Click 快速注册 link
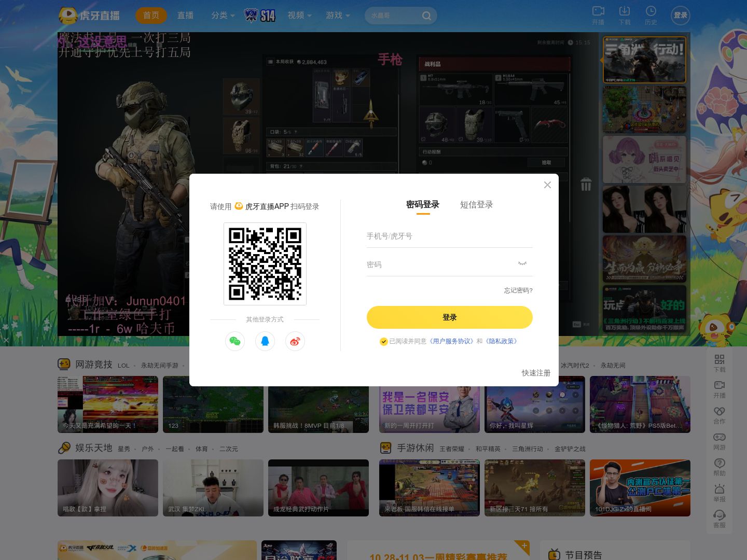The height and width of the screenshot is (560, 747). pyautogui.click(x=536, y=373)
